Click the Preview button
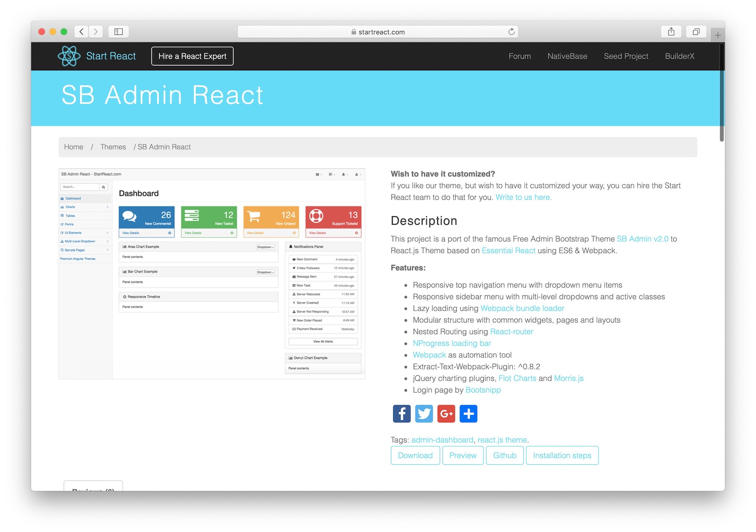 [x=463, y=456]
